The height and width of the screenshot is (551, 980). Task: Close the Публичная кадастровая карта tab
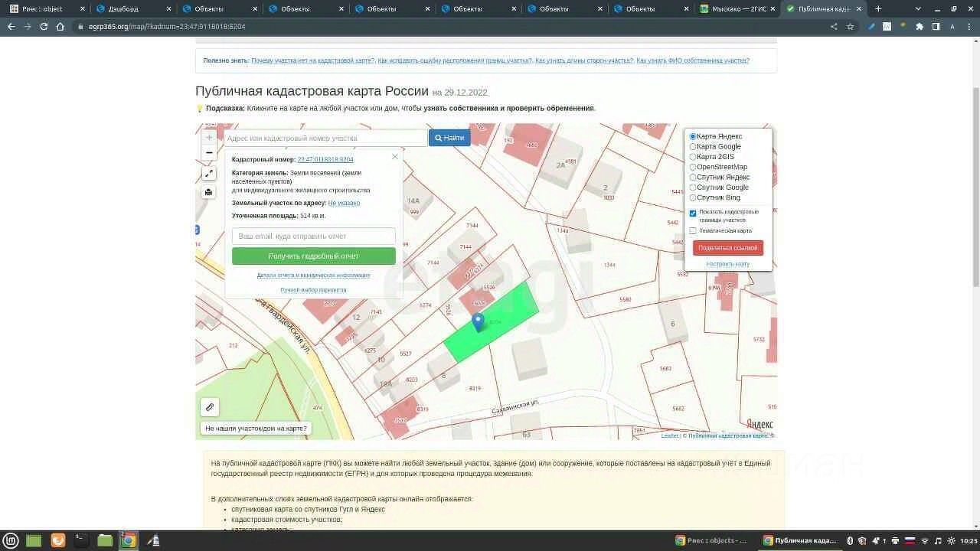859,8
